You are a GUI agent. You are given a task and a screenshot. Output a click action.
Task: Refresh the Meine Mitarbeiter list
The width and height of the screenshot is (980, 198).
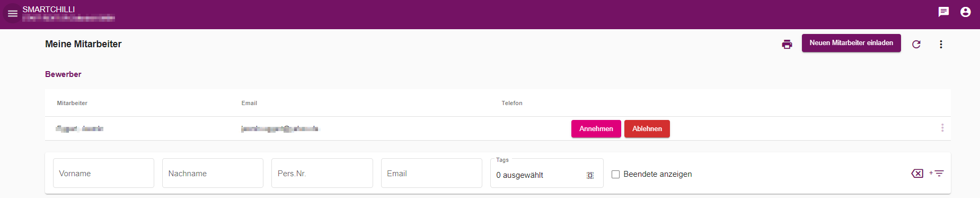tap(916, 44)
